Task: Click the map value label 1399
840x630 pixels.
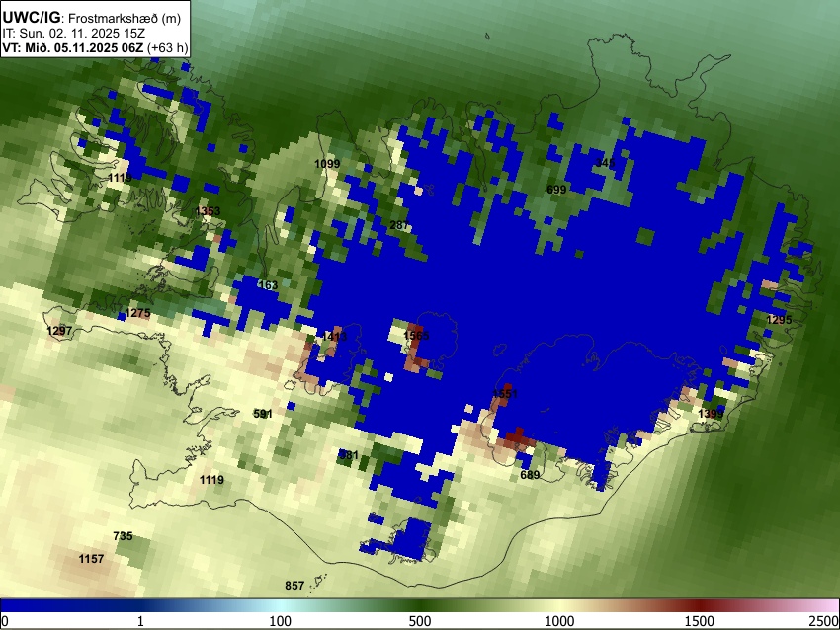Action: pos(711,414)
